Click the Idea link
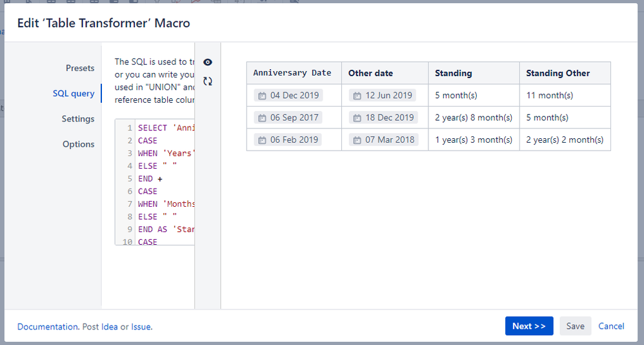Image resolution: width=644 pixels, height=345 pixels. tap(109, 327)
